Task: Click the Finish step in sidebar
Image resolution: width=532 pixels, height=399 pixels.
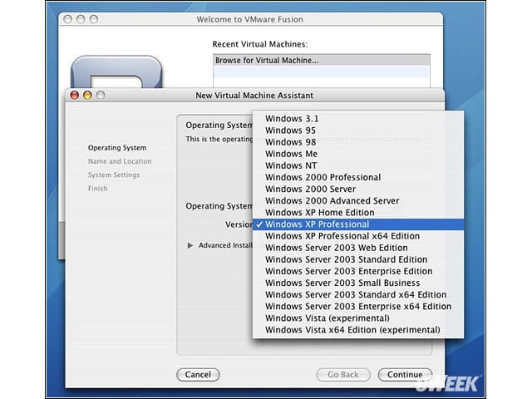Action: tap(98, 189)
